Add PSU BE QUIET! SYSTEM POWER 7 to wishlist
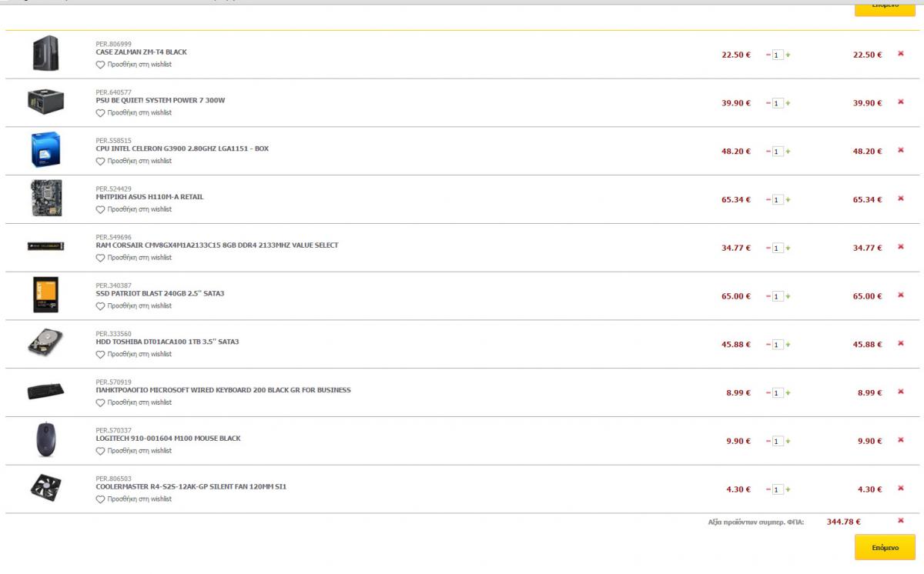924x574 pixels. (134, 113)
